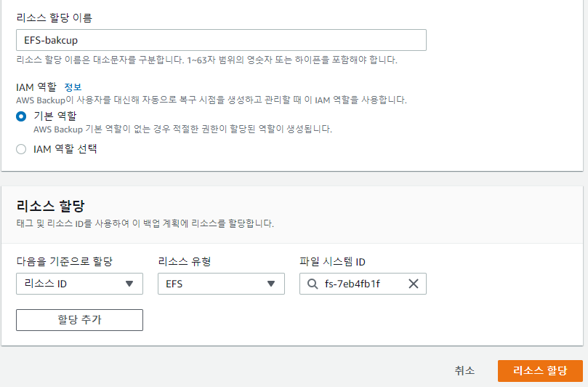Screen dimensions: 588x387
Task: Clear the file system ID with the X icon
Action: [413, 284]
